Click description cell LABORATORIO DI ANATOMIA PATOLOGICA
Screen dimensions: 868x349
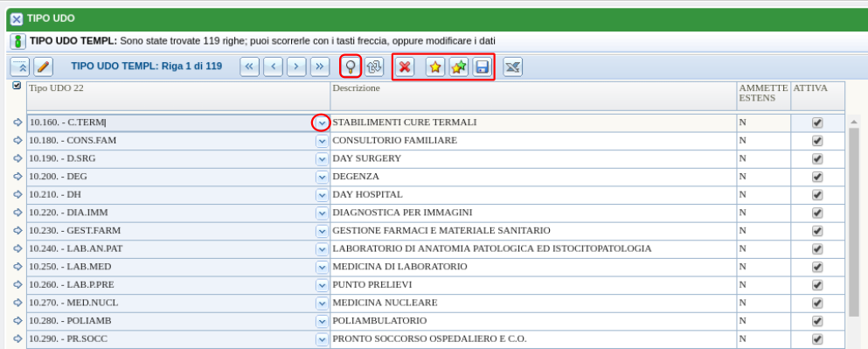533,248
